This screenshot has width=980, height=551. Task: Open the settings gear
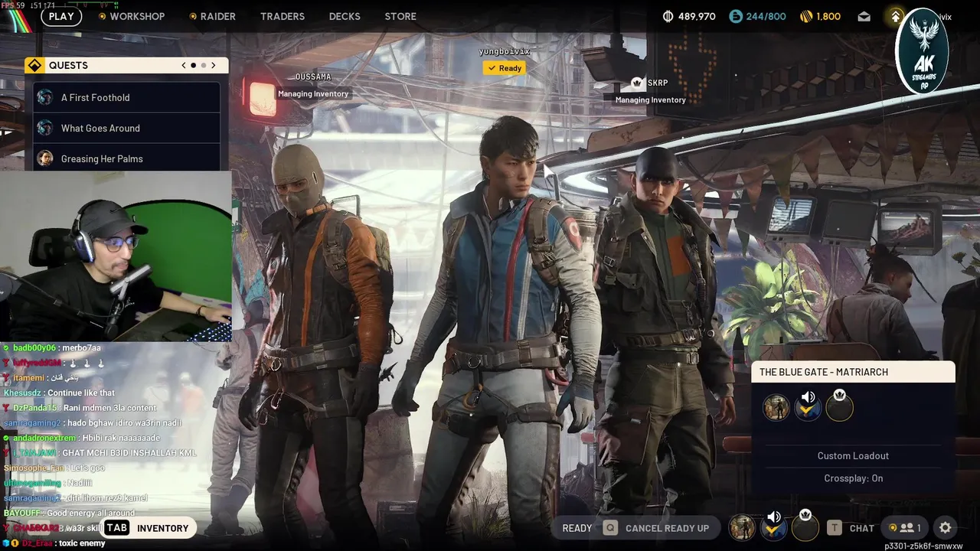pos(946,528)
